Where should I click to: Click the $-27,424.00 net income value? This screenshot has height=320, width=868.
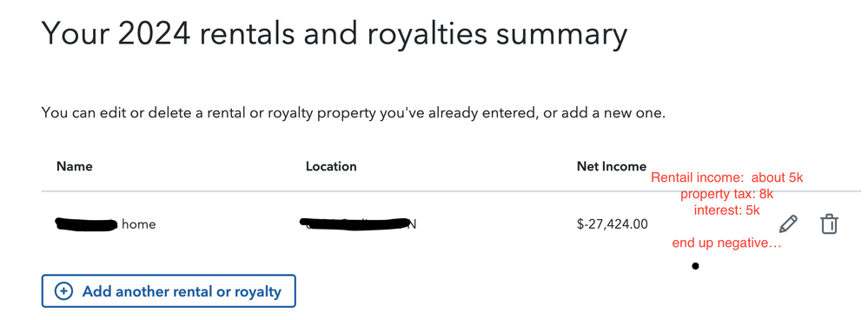(612, 224)
